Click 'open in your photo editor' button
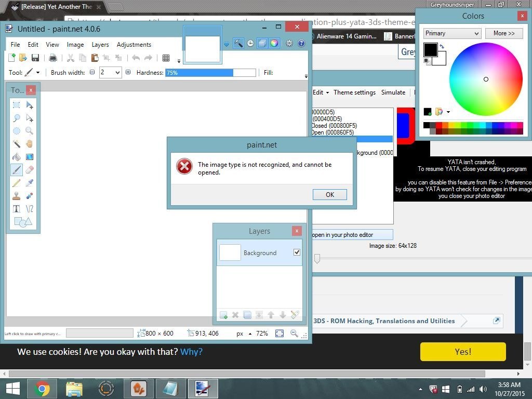The width and height of the screenshot is (532, 399). [352, 235]
